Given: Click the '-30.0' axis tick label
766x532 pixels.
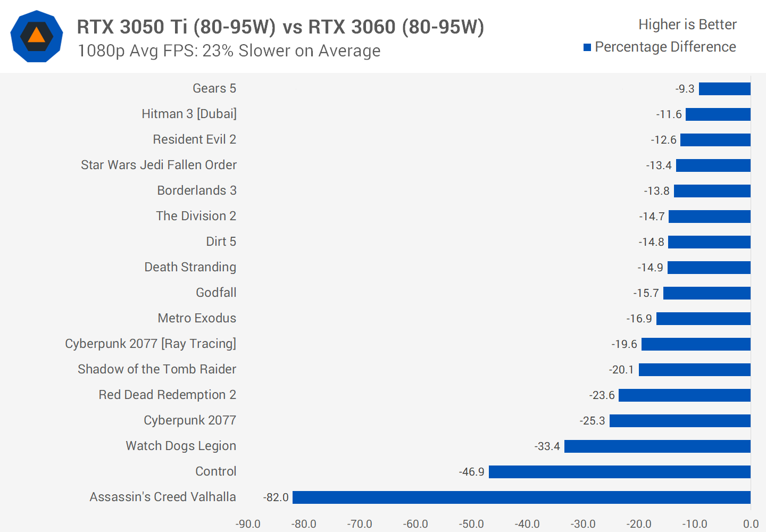Looking at the screenshot, I should click(583, 524).
